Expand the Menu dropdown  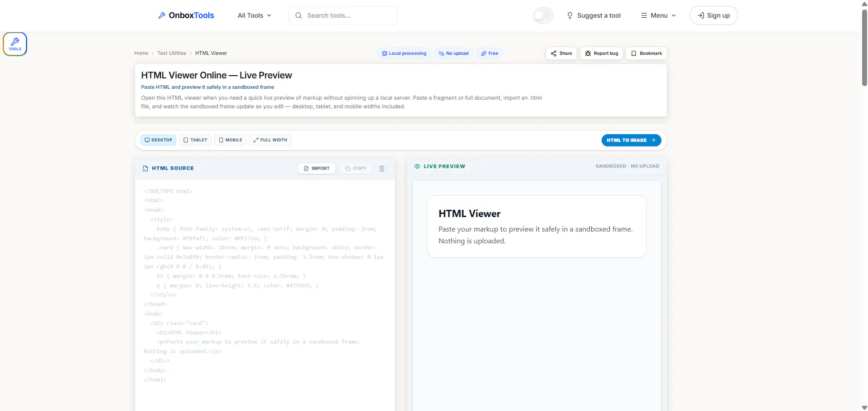659,15
